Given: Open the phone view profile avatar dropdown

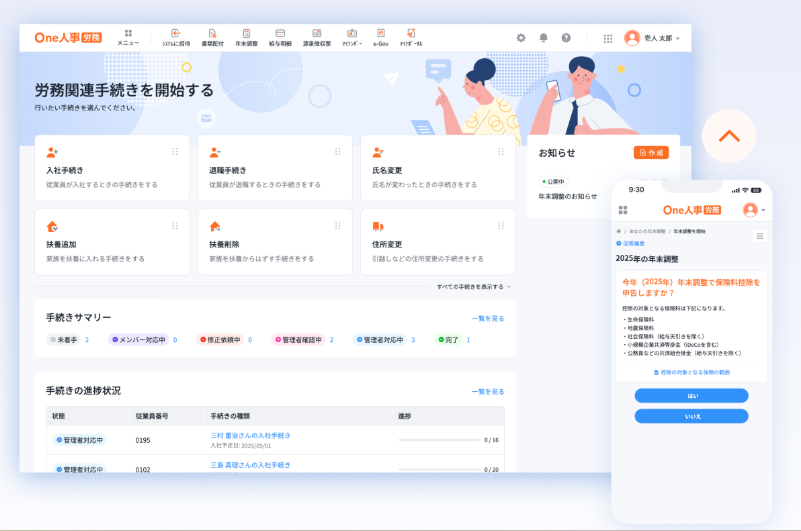Looking at the screenshot, I should click(754, 210).
